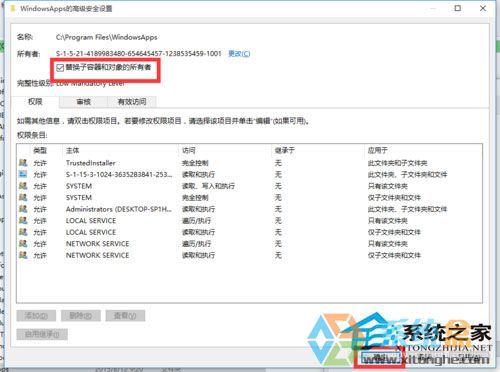Image resolution: width=500 pixels, height=372 pixels.
Task: Click the 删除(R) button
Action: coord(81,315)
